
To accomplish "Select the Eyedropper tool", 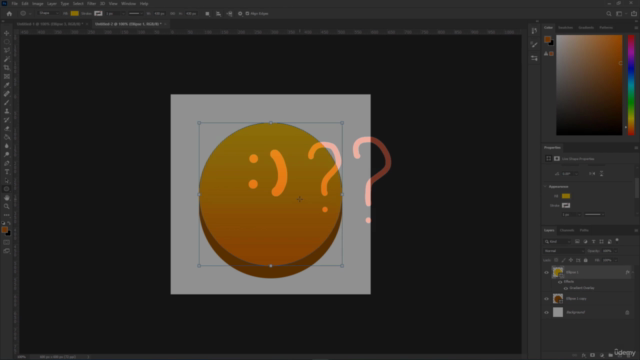I will (7, 85).
